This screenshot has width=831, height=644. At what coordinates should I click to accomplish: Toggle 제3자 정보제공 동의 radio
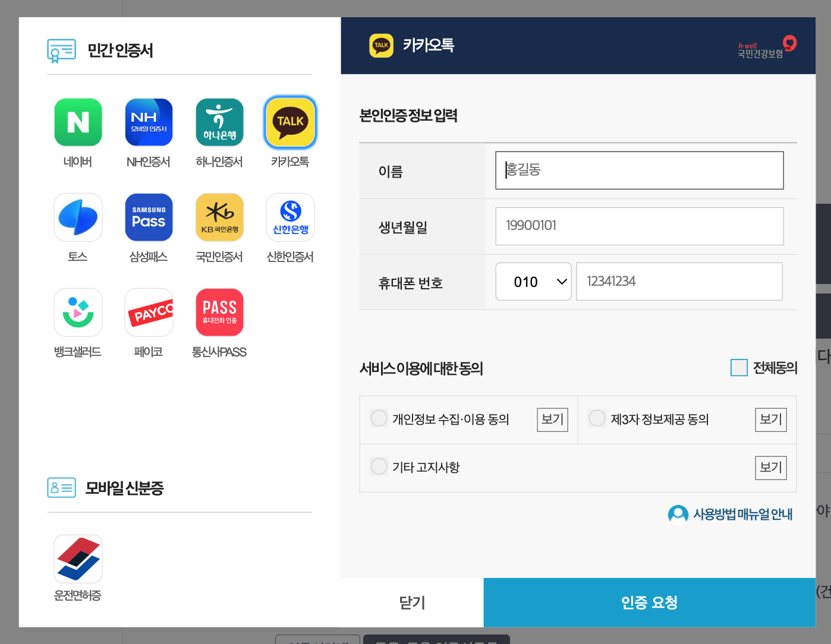coord(597,418)
